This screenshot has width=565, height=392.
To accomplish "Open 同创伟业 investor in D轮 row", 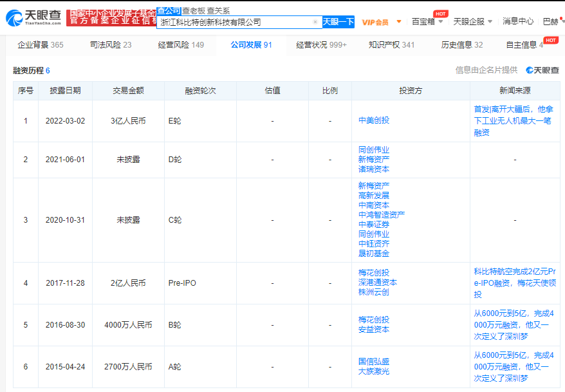I will 374,149.
